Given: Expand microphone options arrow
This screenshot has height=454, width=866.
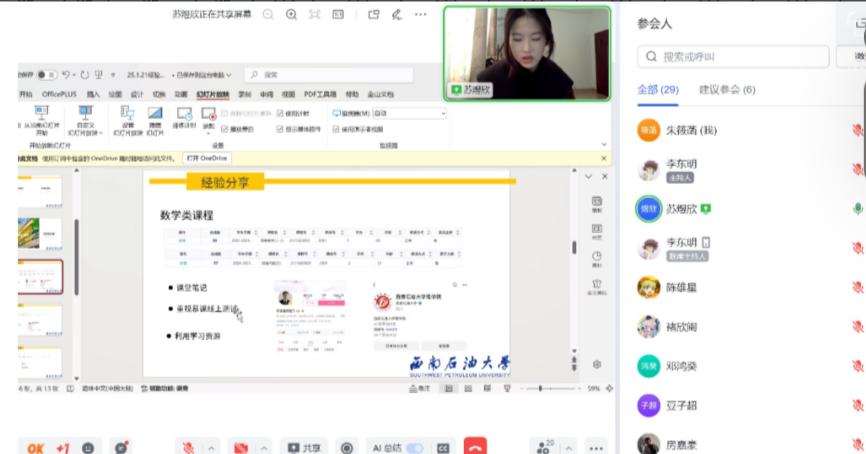Looking at the screenshot, I should coord(212,448).
